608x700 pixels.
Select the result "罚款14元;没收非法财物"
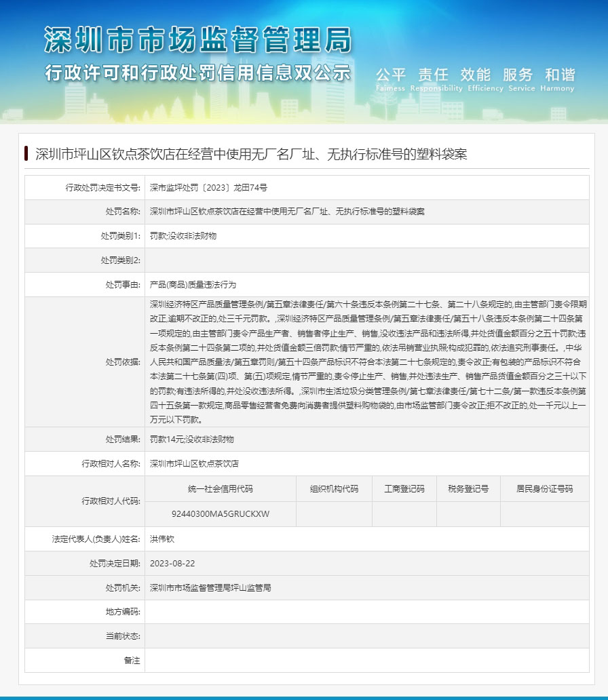click(191, 440)
